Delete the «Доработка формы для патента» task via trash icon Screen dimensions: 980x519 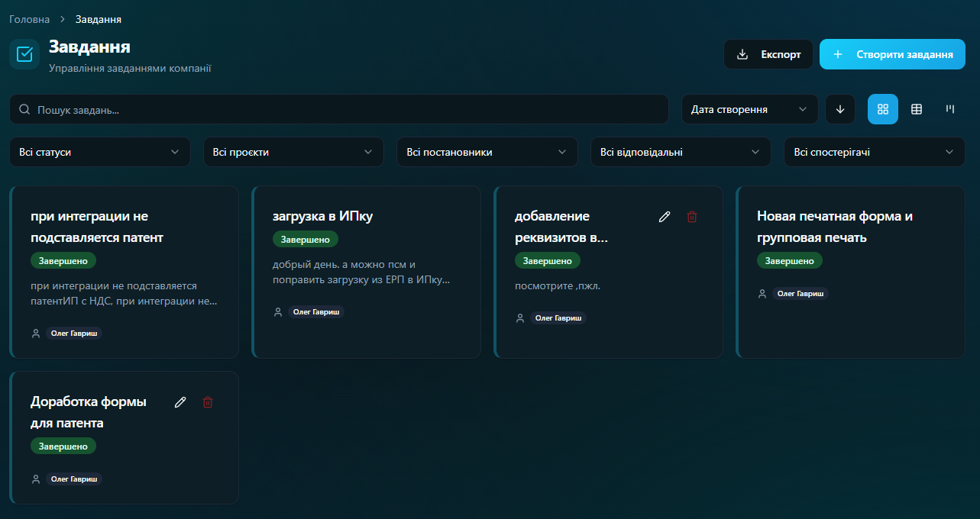208,402
